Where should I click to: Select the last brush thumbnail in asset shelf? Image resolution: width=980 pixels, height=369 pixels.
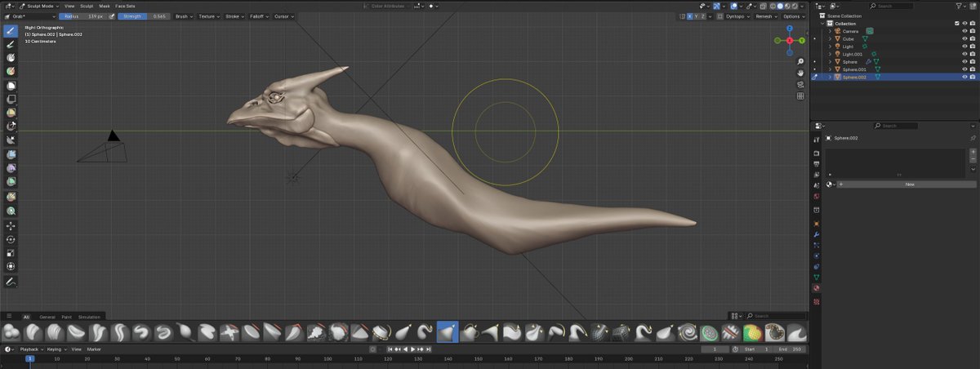(797, 331)
